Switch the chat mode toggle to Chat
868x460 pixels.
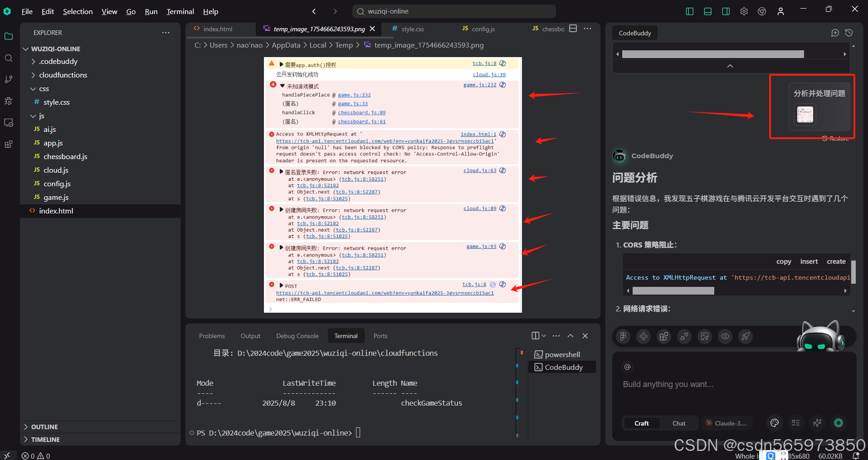(x=679, y=423)
